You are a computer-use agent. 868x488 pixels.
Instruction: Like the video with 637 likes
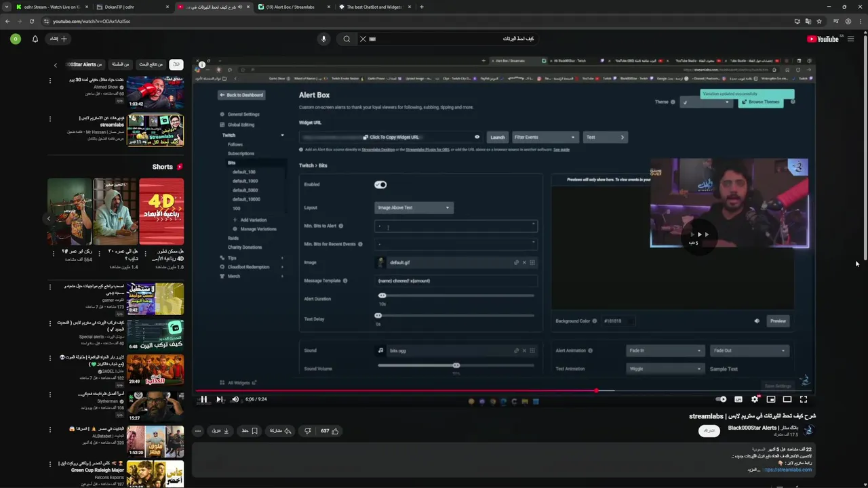click(330, 430)
